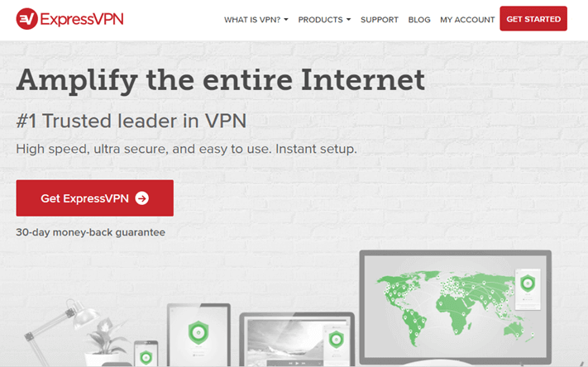Click the green shield on the laptop screen
Image resolution: width=588 pixels, height=367 pixels.
336,340
